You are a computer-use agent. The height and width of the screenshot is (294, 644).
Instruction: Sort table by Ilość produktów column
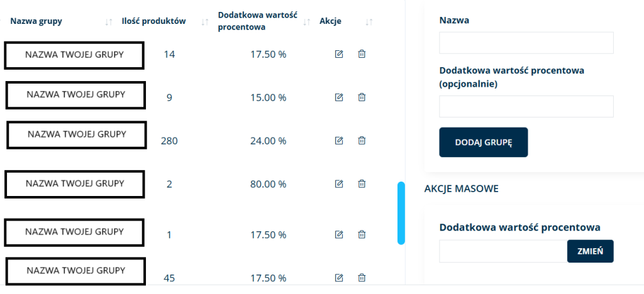click(204, 21)
